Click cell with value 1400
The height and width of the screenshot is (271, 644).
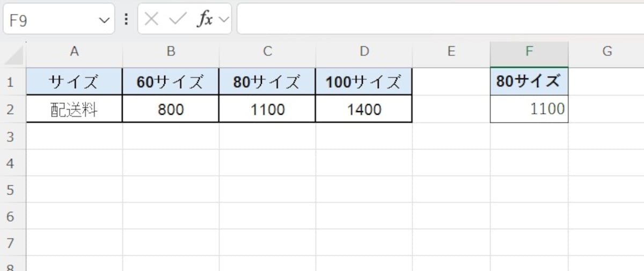coord(364,109)
